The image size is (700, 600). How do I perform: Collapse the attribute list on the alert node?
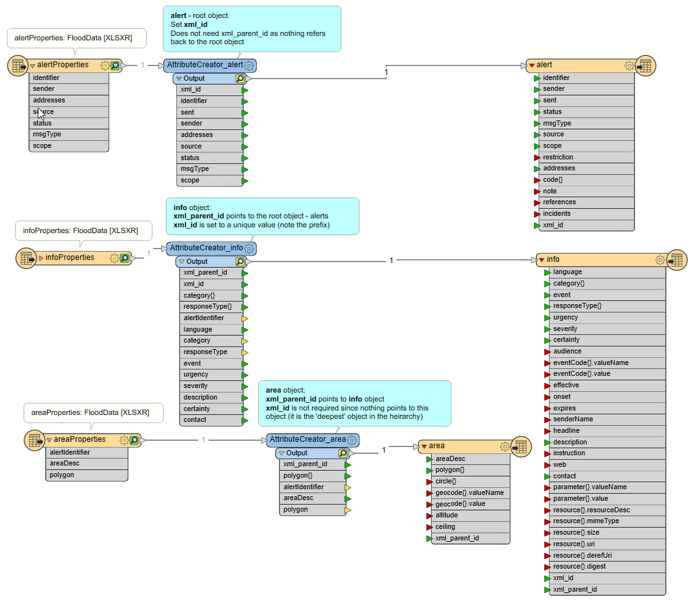(x=532, y=65)
